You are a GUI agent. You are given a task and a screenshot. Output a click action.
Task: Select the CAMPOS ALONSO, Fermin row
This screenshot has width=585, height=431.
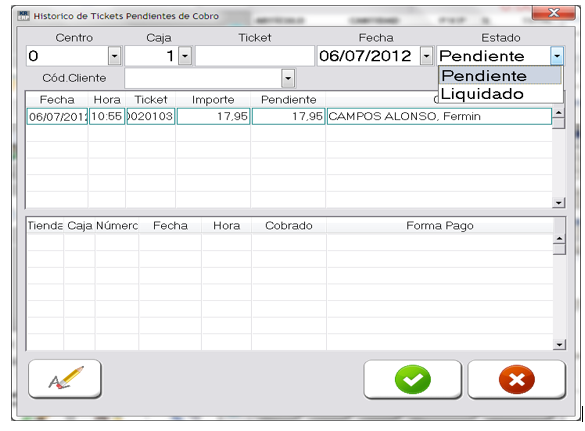point(289,116)
